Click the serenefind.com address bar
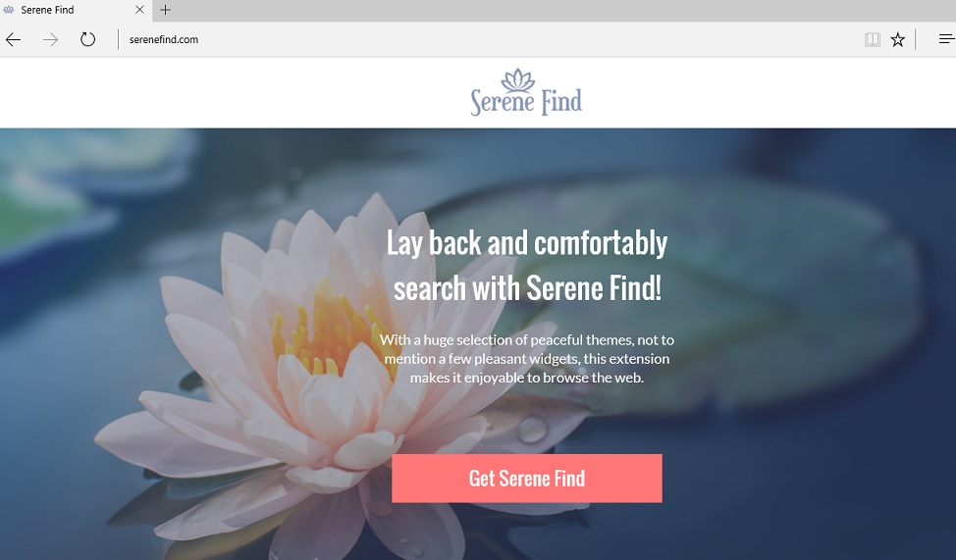The width and height of the screenshot is (956, 560). pyautogui.click(x=488, y=40)
